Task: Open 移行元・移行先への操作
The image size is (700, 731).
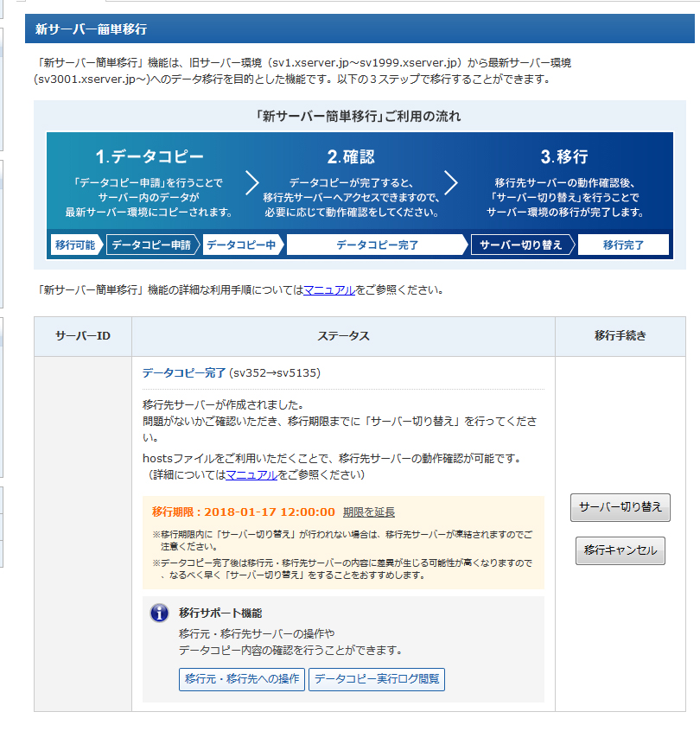Action: pos(242,678)
